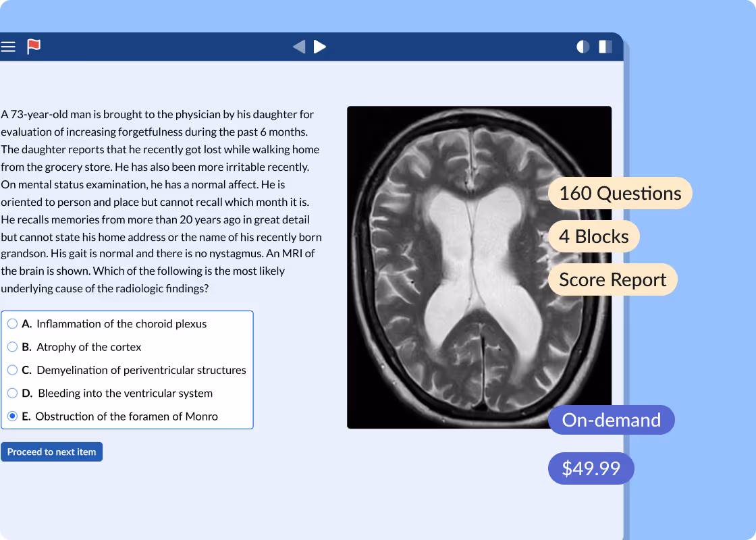
Task: Go to previous question arrow
Action: click(299, 47)
